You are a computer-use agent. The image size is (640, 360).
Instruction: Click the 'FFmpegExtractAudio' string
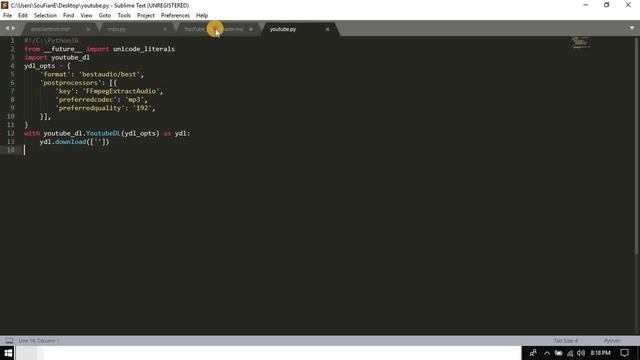point(121,91)
